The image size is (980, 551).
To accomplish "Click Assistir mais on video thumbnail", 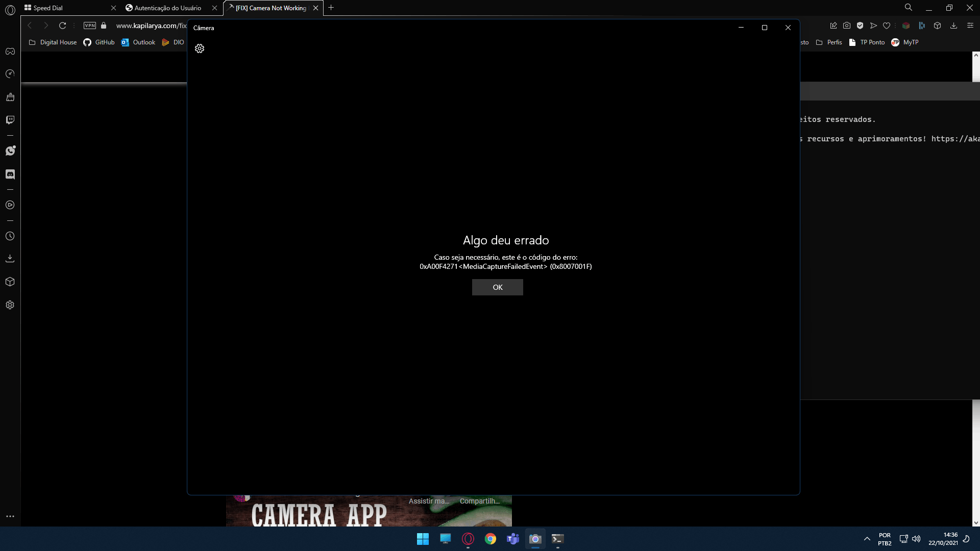I will point(429,501).
